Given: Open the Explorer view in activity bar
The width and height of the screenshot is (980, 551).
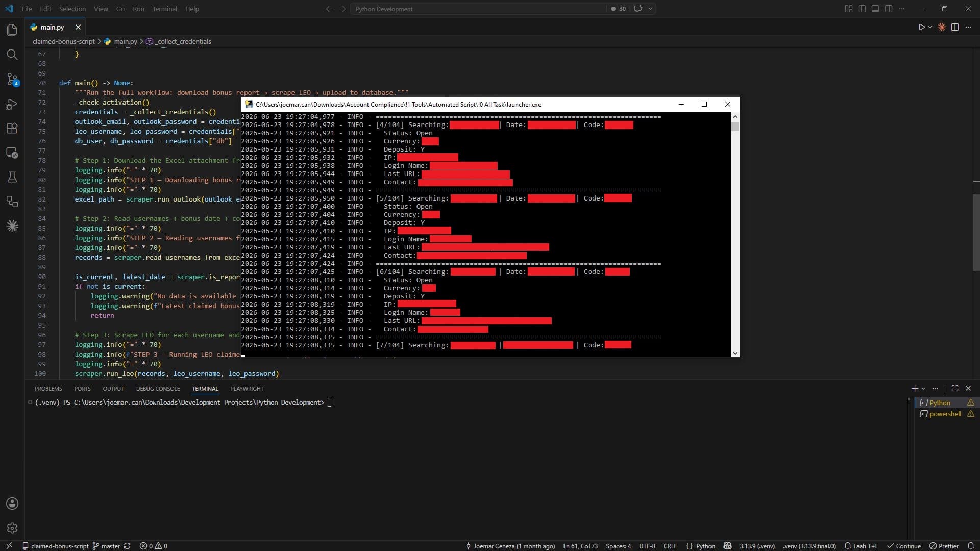Looking at the screenshot, I should point(12,30).
